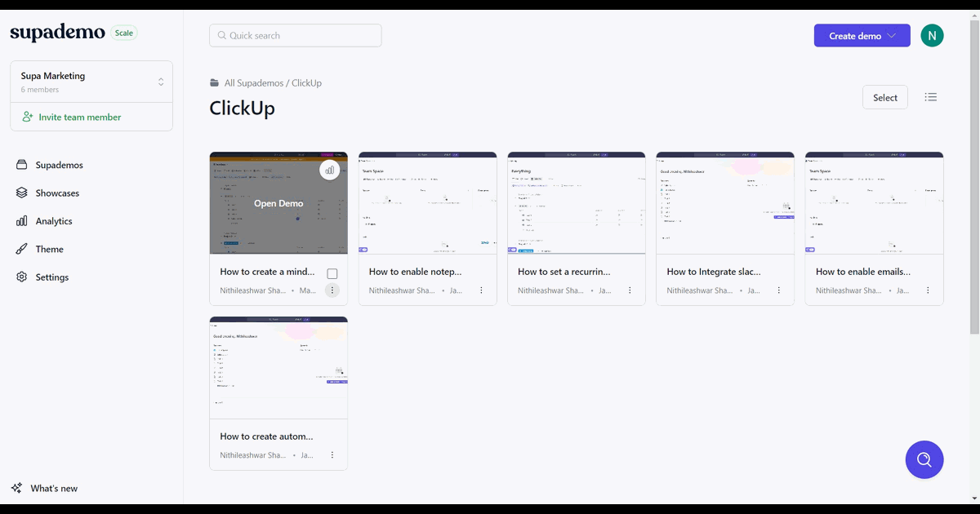Click the Supademos box icon
This screenshot has height=514, width=980.
(x=22, y=165)
